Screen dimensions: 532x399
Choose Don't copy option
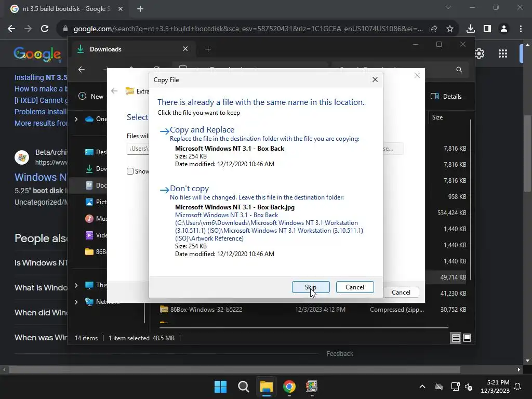click(x=189, y=188)
